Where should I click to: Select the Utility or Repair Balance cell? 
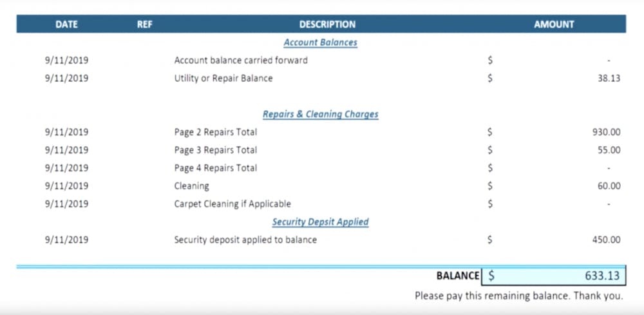tap(223, 79)
